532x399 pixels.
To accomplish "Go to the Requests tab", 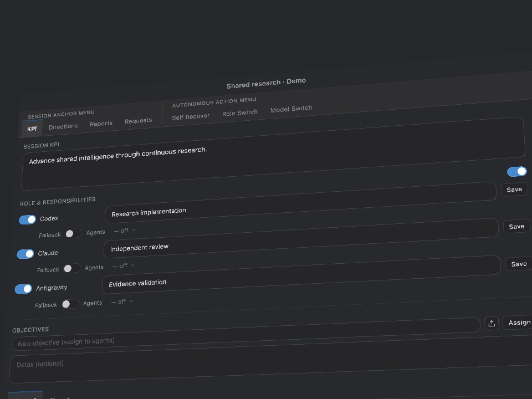I will pyautogui.click(x=138, y=121).
